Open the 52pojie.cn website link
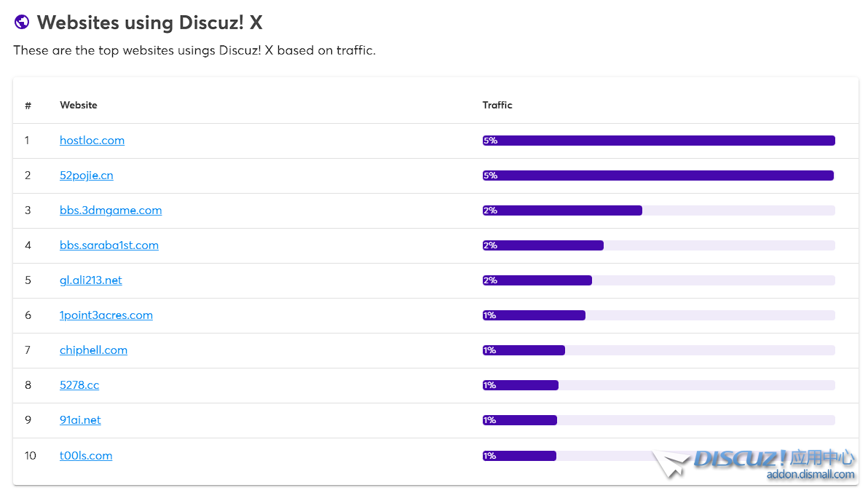This screenshot has height=493, width=868. 87,175
